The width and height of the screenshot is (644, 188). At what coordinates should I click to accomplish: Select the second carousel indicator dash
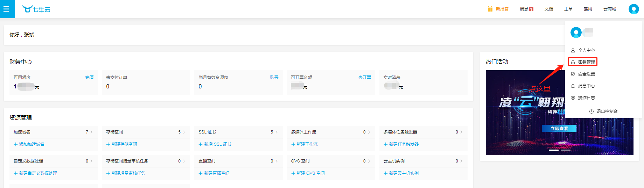[x=566, y=150]
